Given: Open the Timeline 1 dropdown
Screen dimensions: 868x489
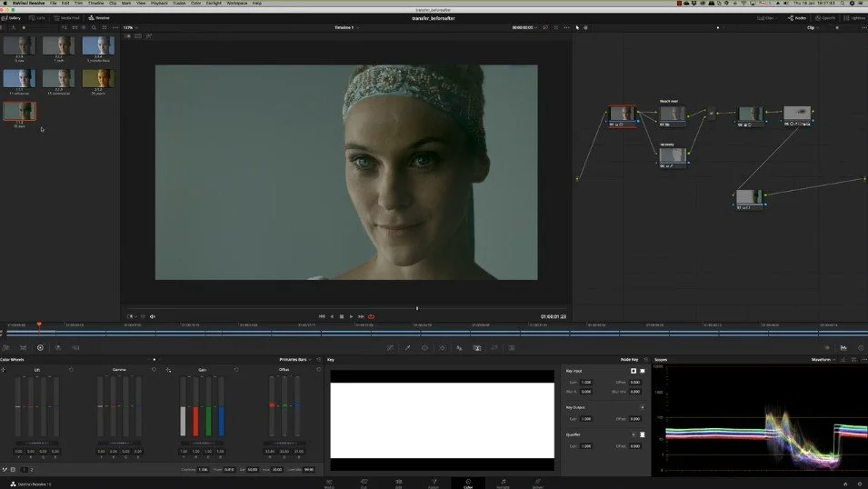Looking at the screenshot, I should 346,27.
